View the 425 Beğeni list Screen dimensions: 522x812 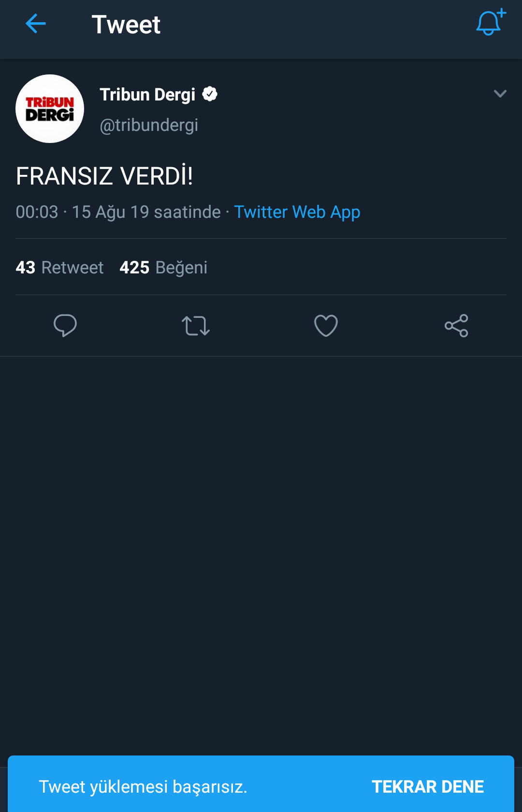(x=163, y=267)
